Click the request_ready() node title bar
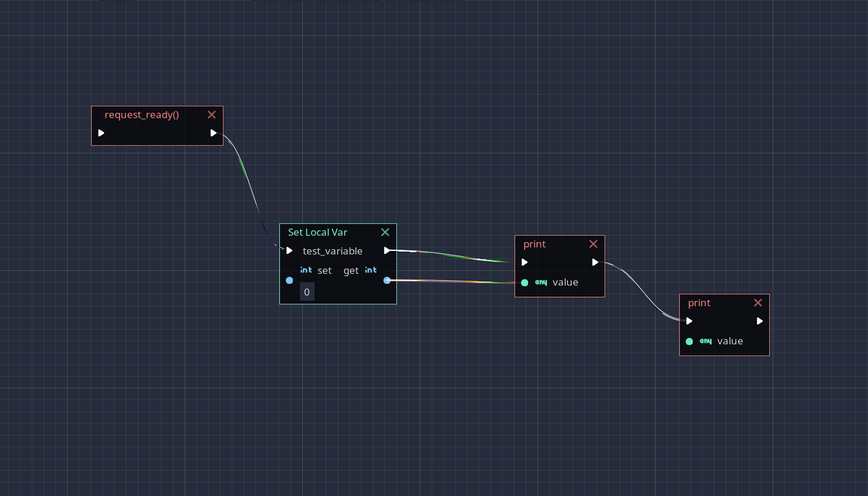This screenshot has height=496, width=868. tap(142, 115)
